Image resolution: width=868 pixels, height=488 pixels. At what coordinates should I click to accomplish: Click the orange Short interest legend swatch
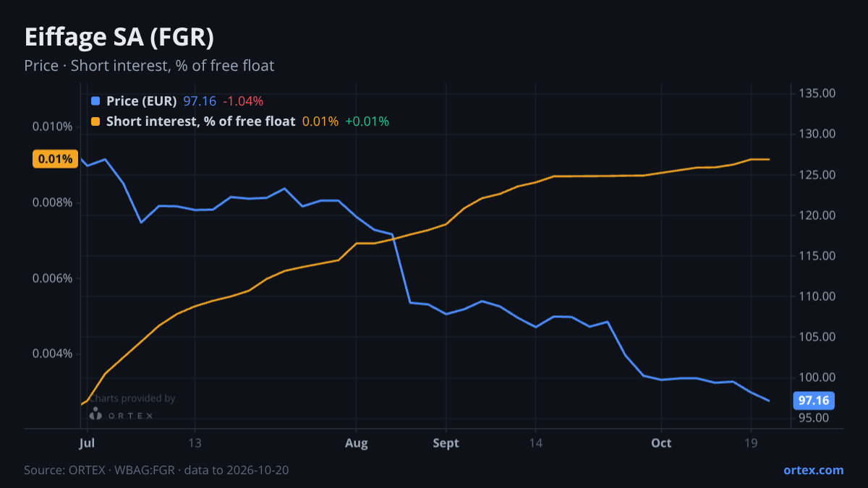95,121
